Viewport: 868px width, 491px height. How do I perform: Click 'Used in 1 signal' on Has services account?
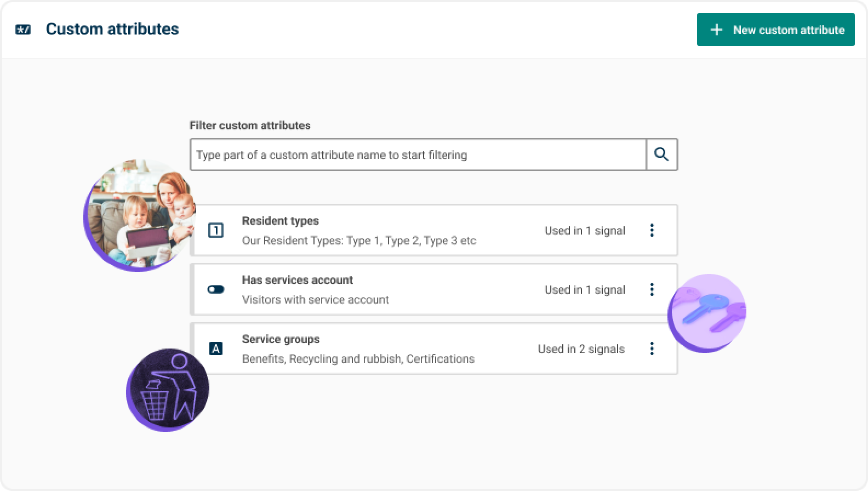584,290
